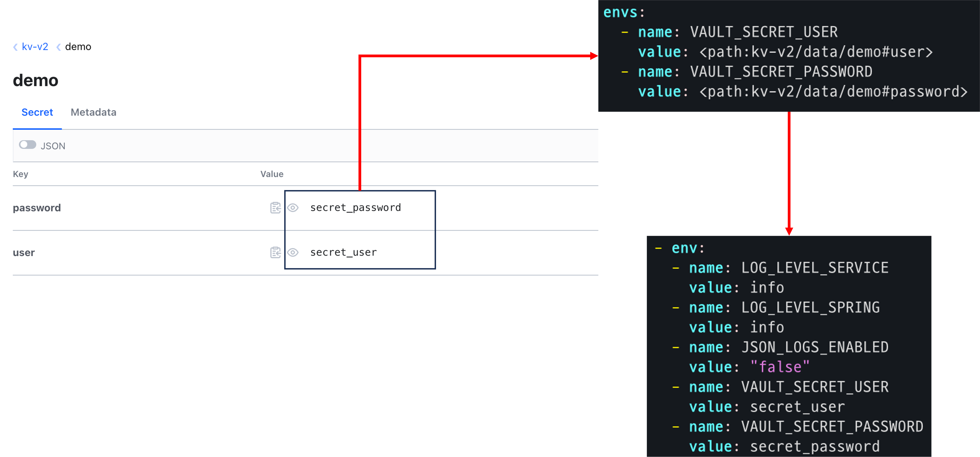Copy the user secret value
Image resolution: width=980 pixels, height=457 pixels.
coord(275,252)
